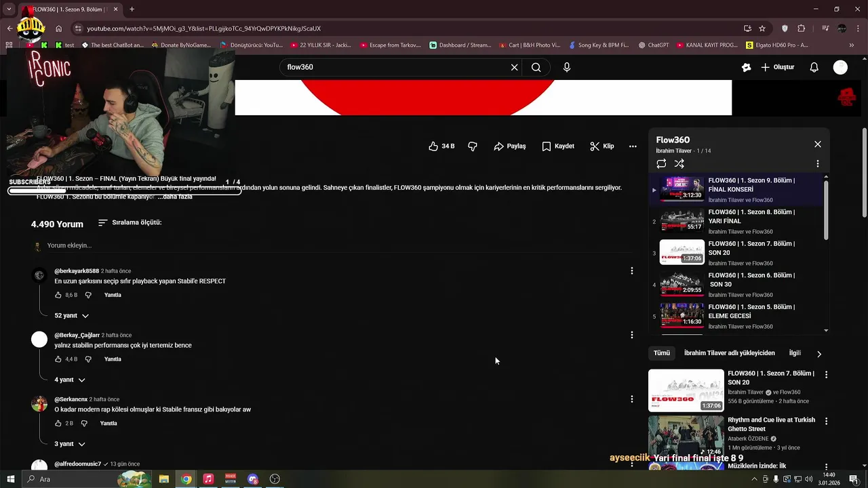Clear the flow360 search text
The height and width of the screenshot is (488, 868).
(514, 67)
